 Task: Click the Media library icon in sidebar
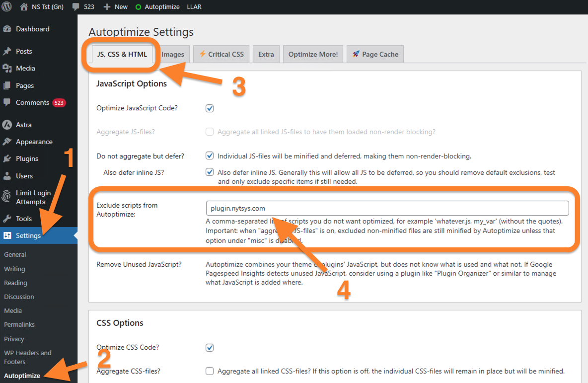(7, 68)
